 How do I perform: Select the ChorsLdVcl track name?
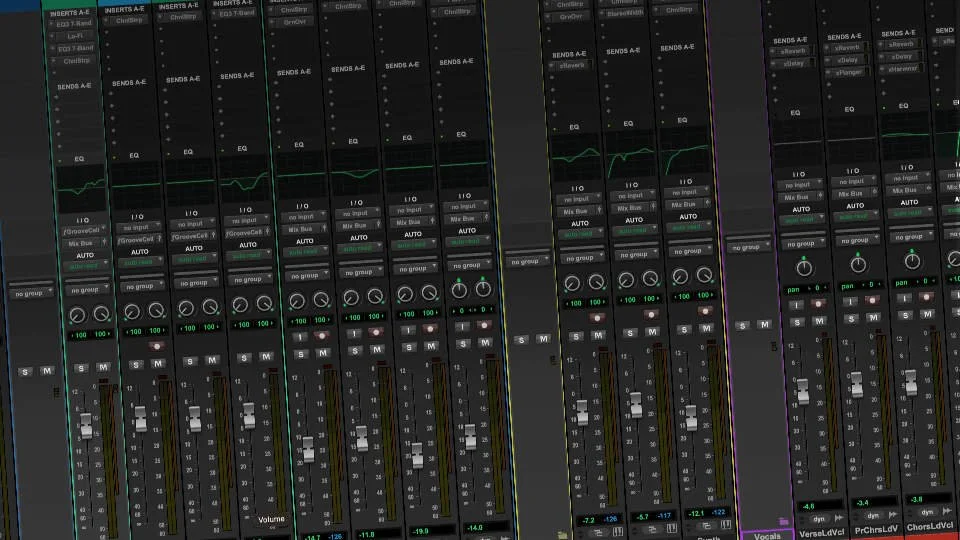tap(929, 526)
